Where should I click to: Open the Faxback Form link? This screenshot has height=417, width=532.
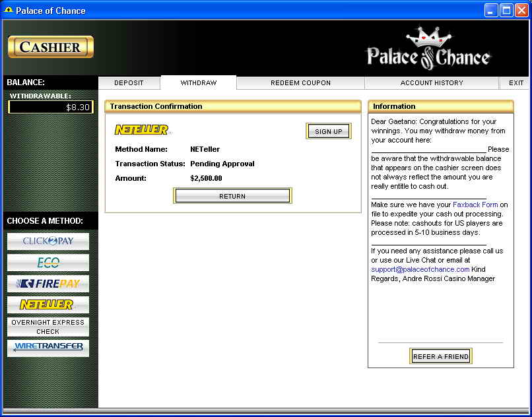[475, 205]
